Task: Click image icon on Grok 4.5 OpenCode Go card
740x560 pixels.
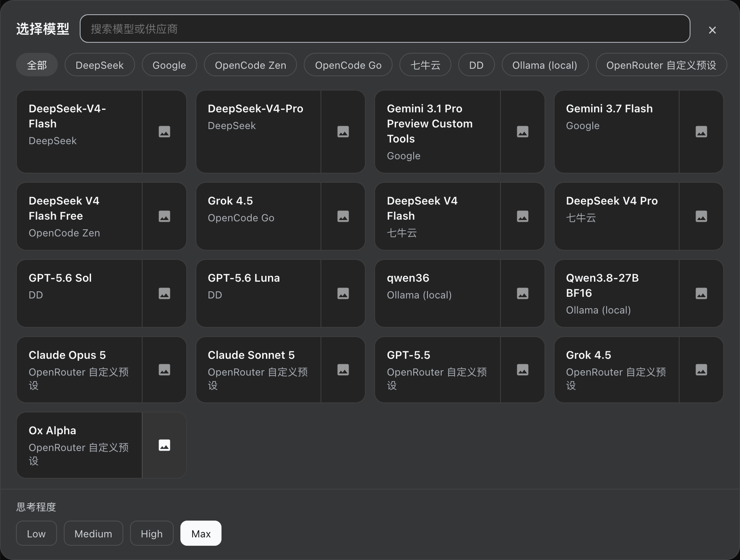Action: (x=343, y=216)
